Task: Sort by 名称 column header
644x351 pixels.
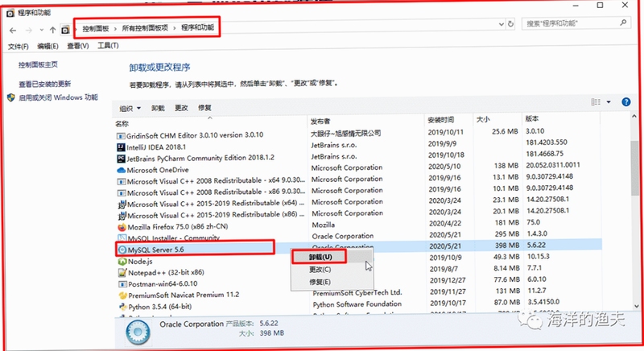Action: click(122, 123)
